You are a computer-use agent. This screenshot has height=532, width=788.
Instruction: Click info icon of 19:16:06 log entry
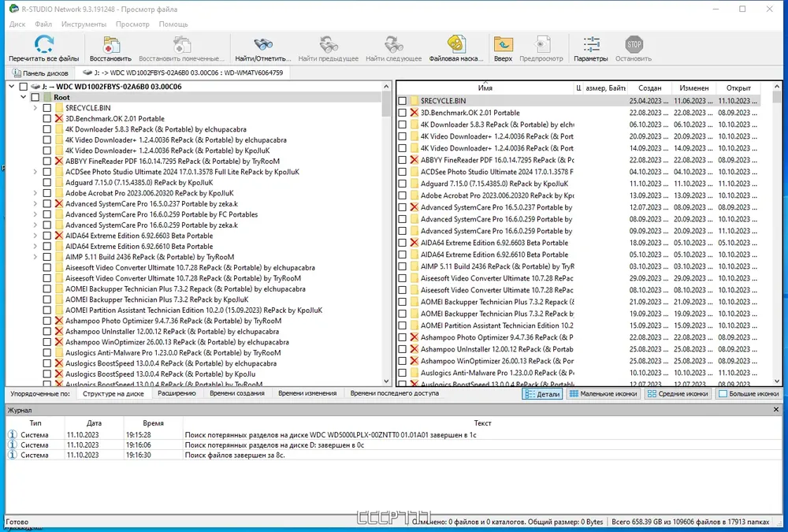tap(13, 445)
